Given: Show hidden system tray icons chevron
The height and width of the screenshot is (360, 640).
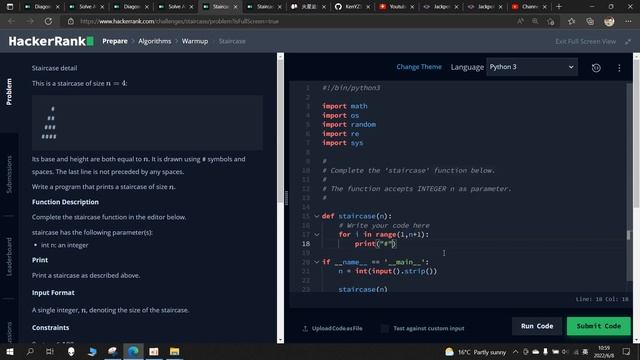Looking at the screenshot, I should [x=516, y=352].
